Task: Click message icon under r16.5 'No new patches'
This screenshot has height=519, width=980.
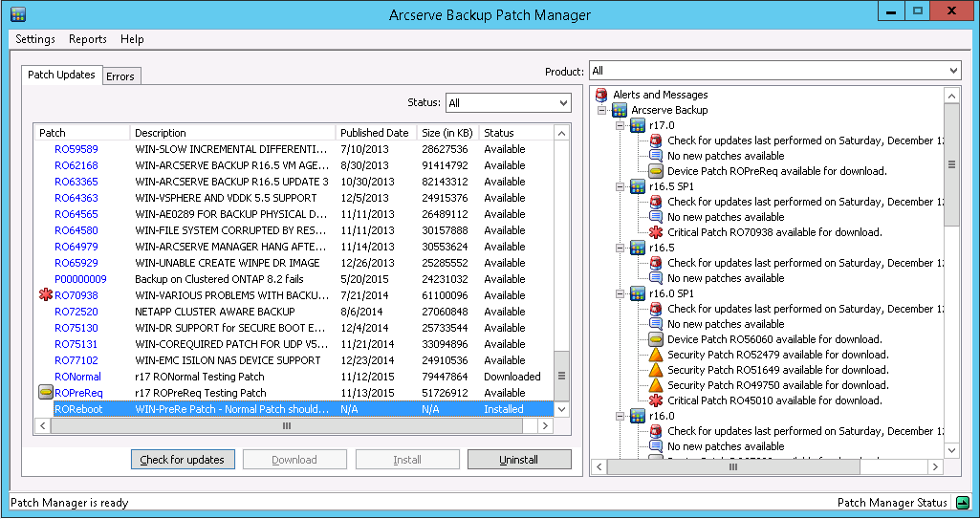Action: click(656, 278)
